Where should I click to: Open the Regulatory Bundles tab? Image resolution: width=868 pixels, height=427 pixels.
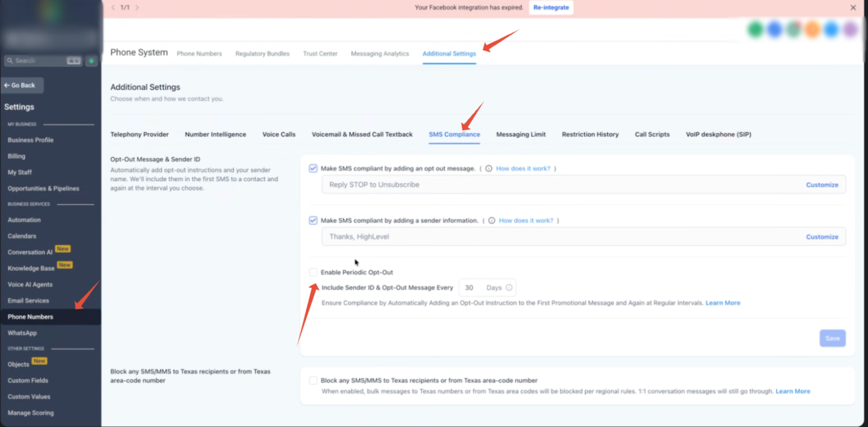262,53
